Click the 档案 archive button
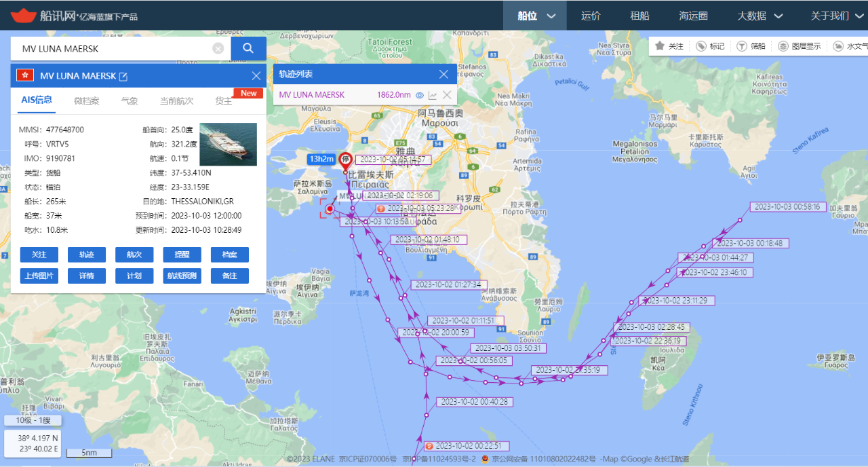The image size is (868, 467). pos(229,255)
